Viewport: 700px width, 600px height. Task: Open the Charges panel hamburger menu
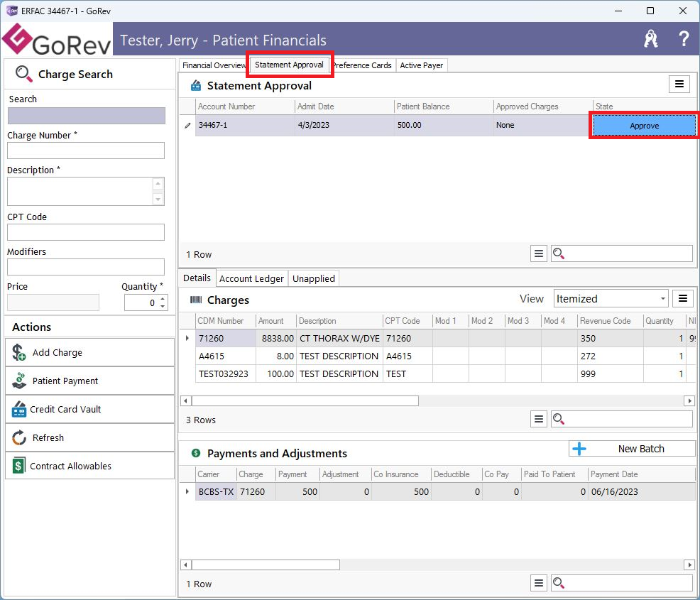[683, 298]
